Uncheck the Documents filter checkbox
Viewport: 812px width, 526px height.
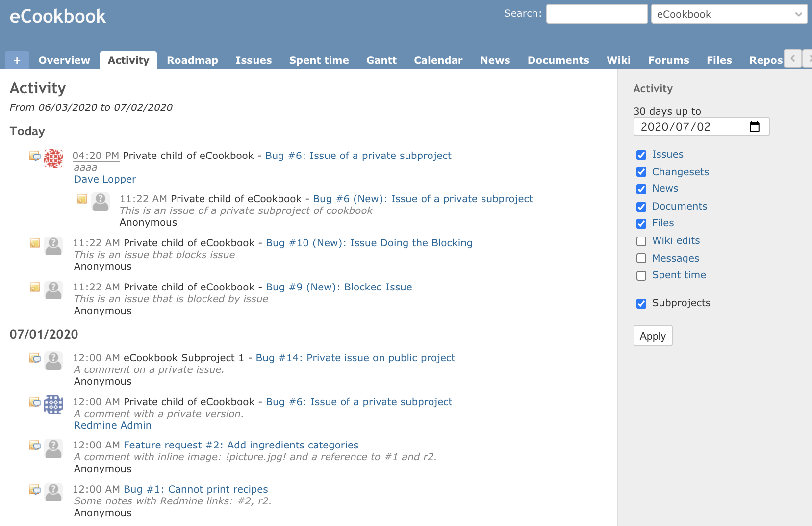641,207
